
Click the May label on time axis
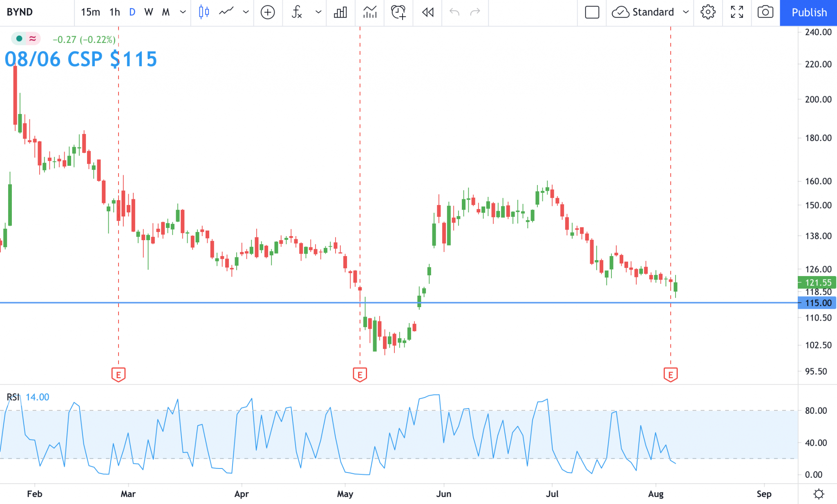tap(345, 494)
